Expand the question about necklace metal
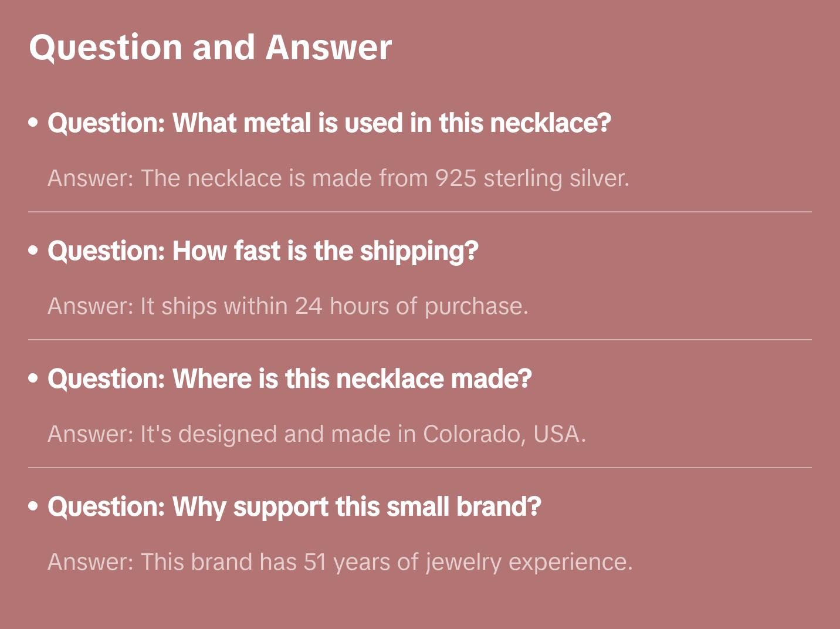The width and height of the screenshot is (840, 629). click(329, 123)
